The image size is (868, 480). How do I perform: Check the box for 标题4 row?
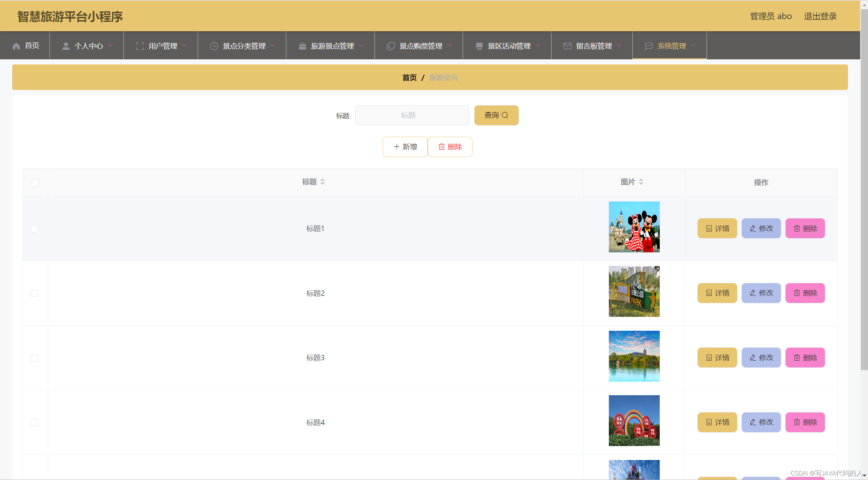(x=34, y=422)
